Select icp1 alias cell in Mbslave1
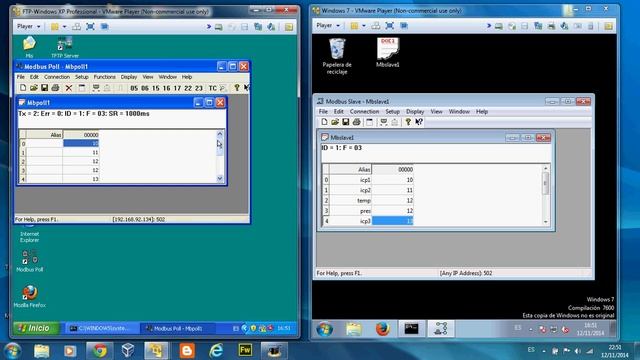Viewport: 640px width, 360px height. pos(350,180)
